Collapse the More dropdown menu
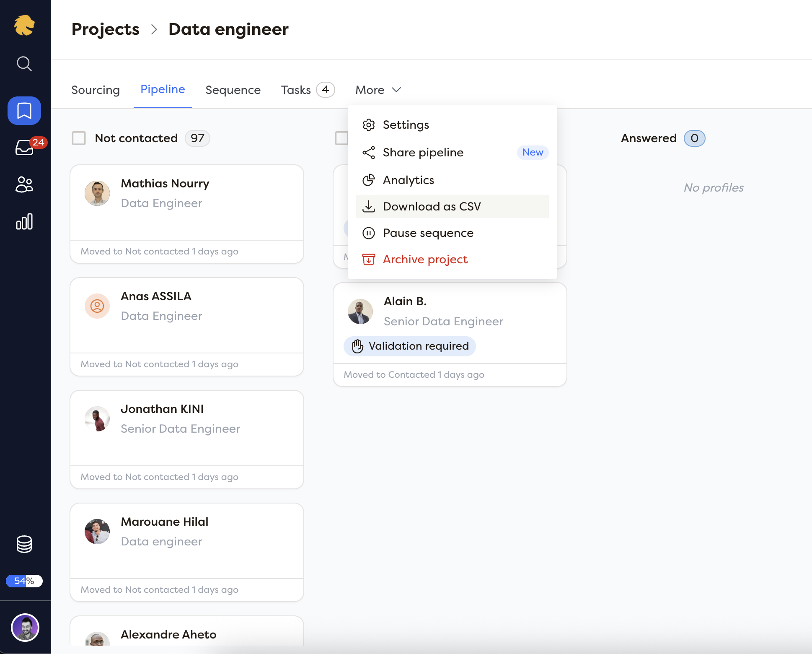The width and height of the screenshot is (812, 654). pos(378,90)
